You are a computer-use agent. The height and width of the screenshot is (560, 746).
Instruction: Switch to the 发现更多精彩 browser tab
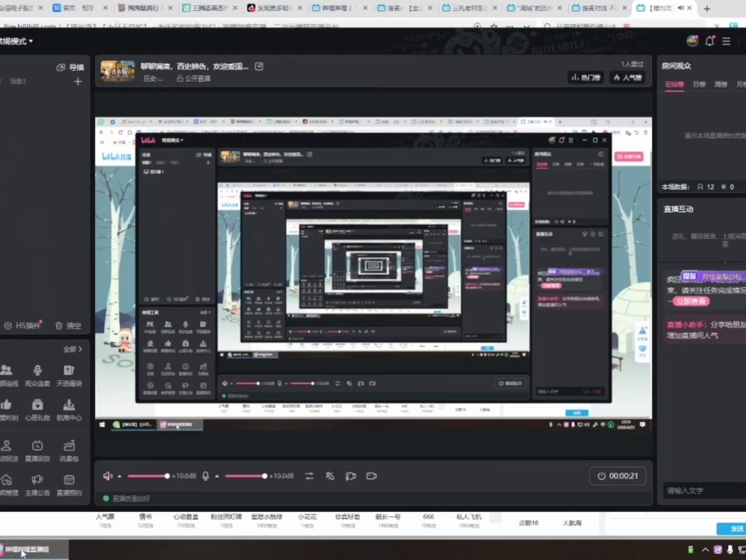coord(274,8)
